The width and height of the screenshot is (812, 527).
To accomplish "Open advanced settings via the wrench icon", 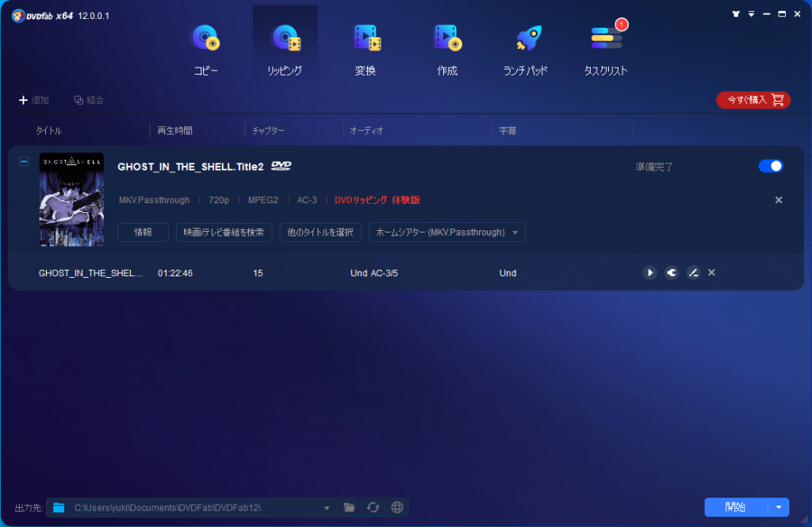I will click(672, 272).
